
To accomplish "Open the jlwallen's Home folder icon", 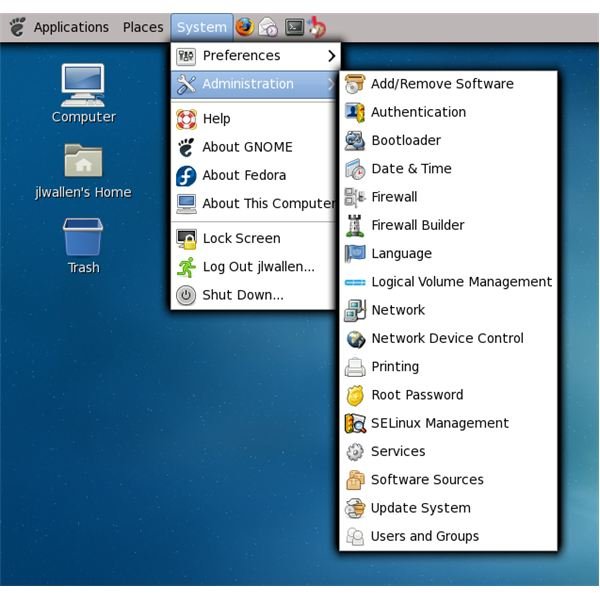I will pos(83,160).
